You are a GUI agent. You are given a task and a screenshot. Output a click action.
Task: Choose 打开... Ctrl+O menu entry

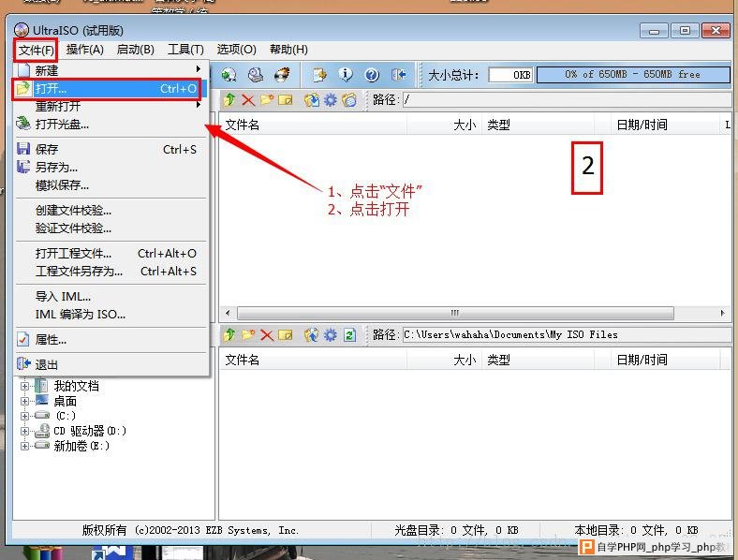[x=111, y=88]
